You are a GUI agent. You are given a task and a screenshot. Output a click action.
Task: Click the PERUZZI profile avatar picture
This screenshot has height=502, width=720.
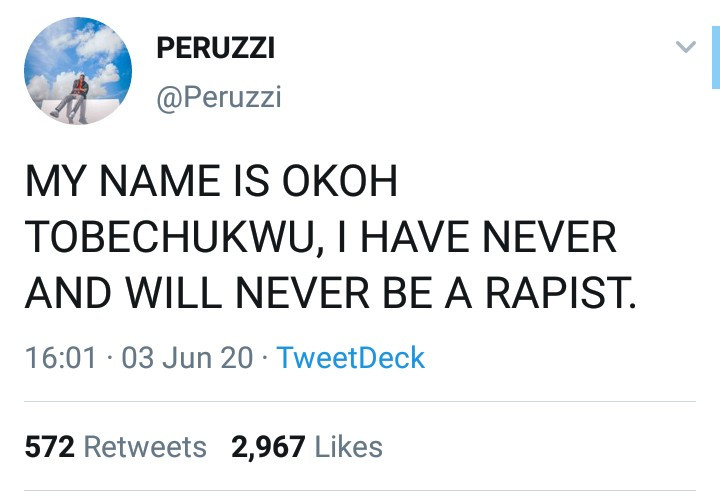point(78,71)
